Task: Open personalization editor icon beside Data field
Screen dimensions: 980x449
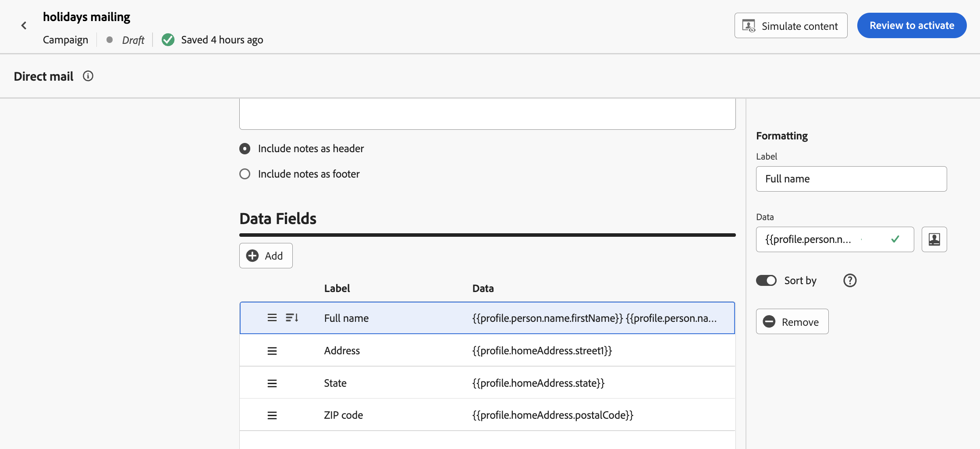Action: pyautogui.click(x=934, y=239)
